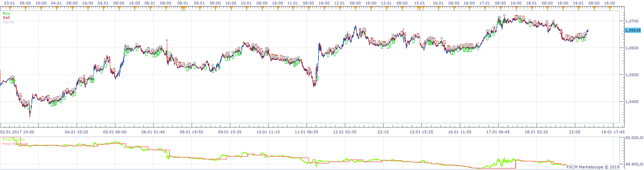Click the orange marker under 13.01

click(387, 8)
